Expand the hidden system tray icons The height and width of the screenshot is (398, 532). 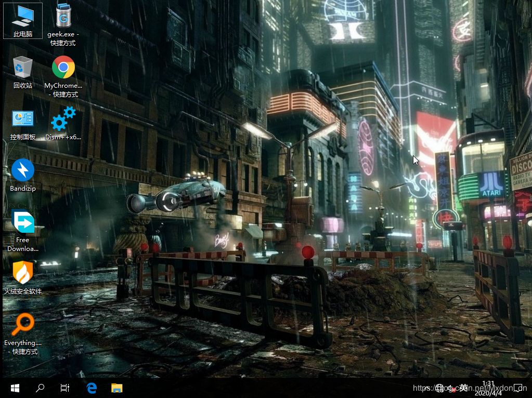(425, 388)
